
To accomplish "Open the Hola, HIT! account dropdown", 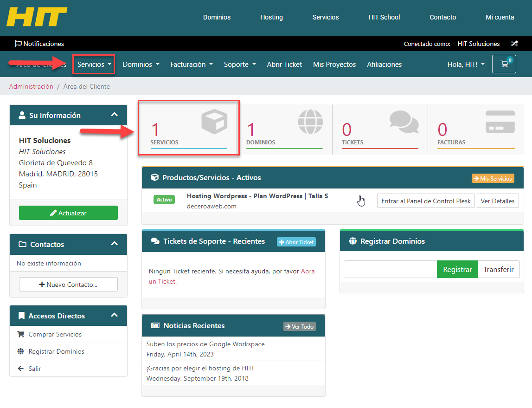I will 466,64.
